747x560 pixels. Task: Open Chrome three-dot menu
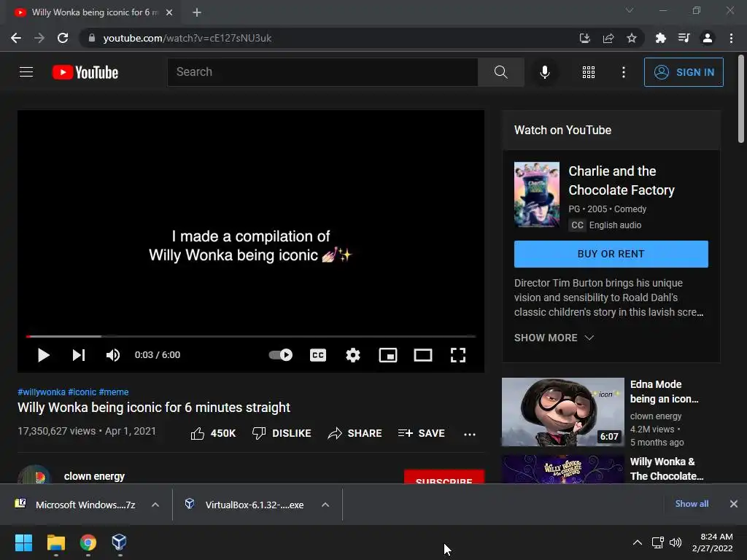click(731, 38)
